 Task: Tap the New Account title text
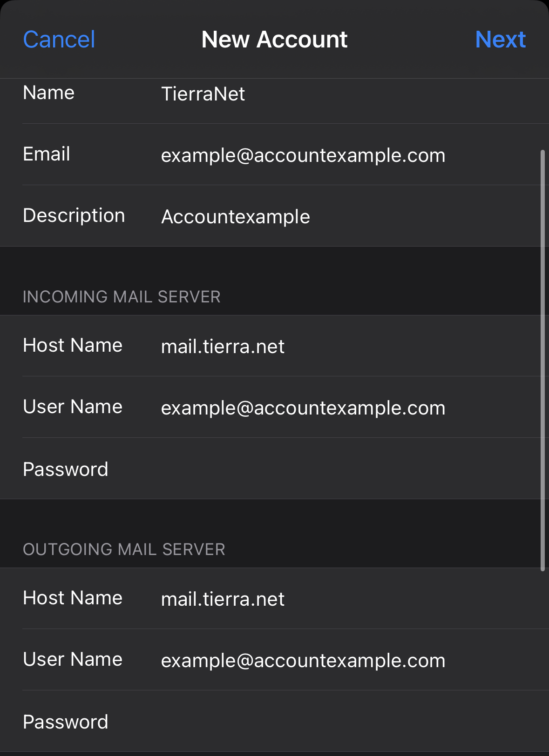point(274,40)
